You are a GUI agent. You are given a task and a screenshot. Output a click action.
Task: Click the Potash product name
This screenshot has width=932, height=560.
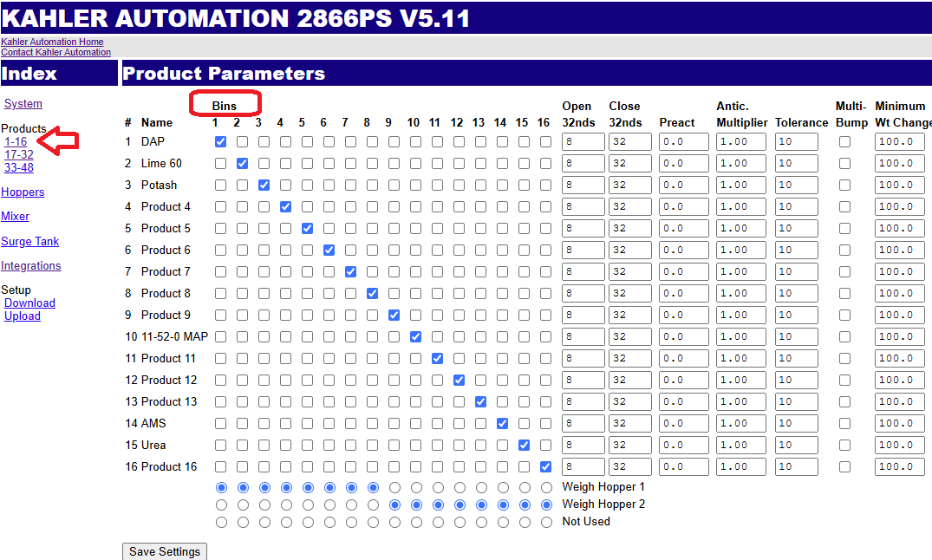[x=159, y=186]
